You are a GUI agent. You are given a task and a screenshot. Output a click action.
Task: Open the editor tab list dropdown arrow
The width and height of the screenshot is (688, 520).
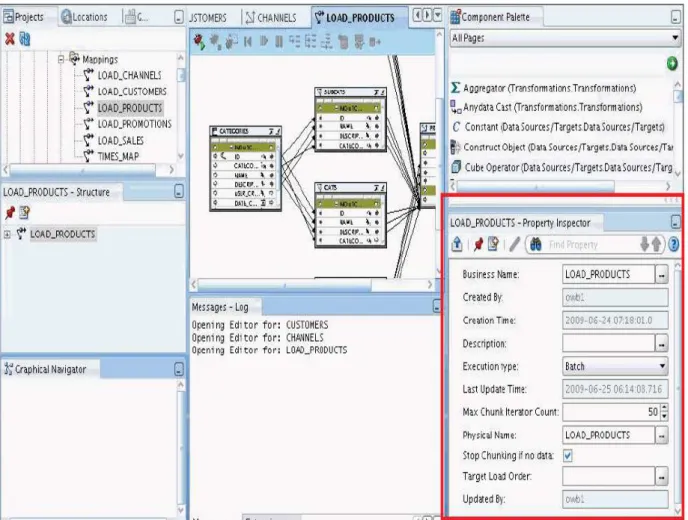pos(437,16)
